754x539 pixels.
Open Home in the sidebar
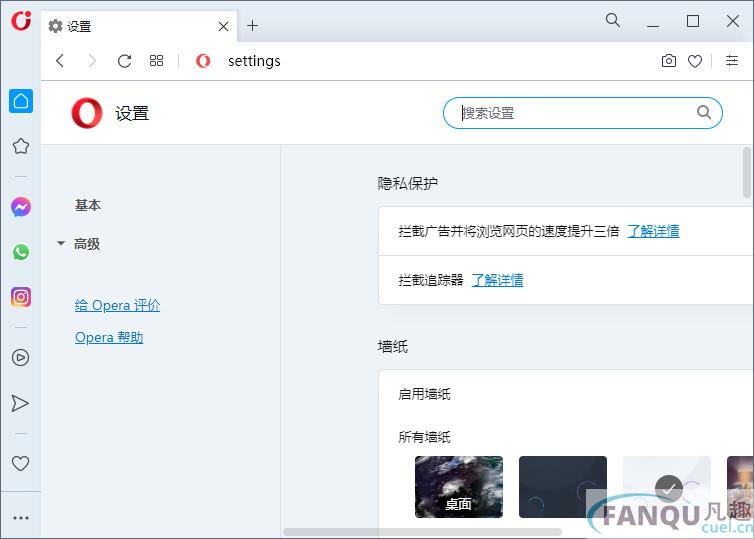pos(21,101)
